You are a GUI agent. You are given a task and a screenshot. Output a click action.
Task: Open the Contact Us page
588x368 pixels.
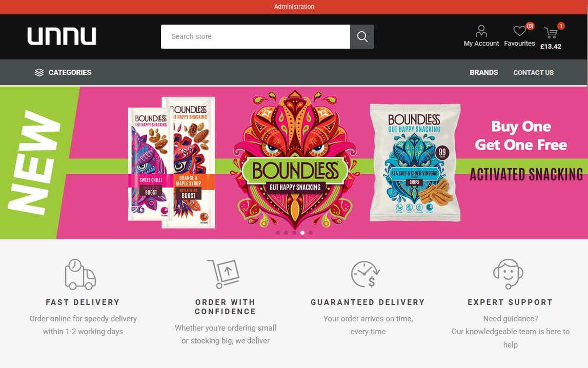(x=533, y=72)
